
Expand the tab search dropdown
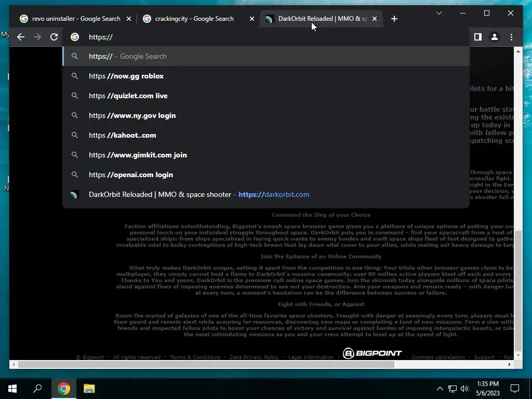click(438, 13)
